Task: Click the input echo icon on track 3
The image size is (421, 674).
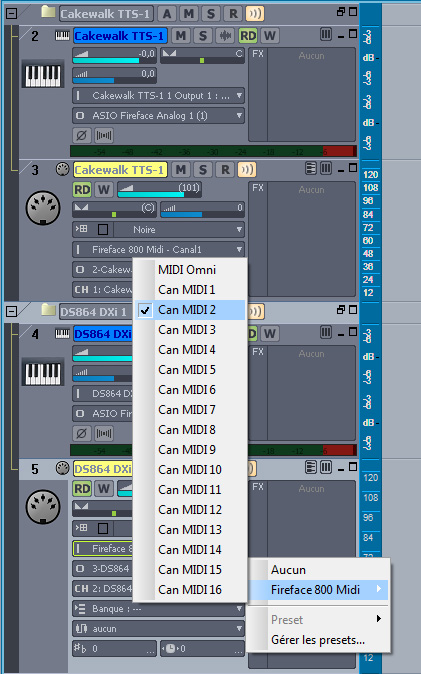Action: coord(247,170)
